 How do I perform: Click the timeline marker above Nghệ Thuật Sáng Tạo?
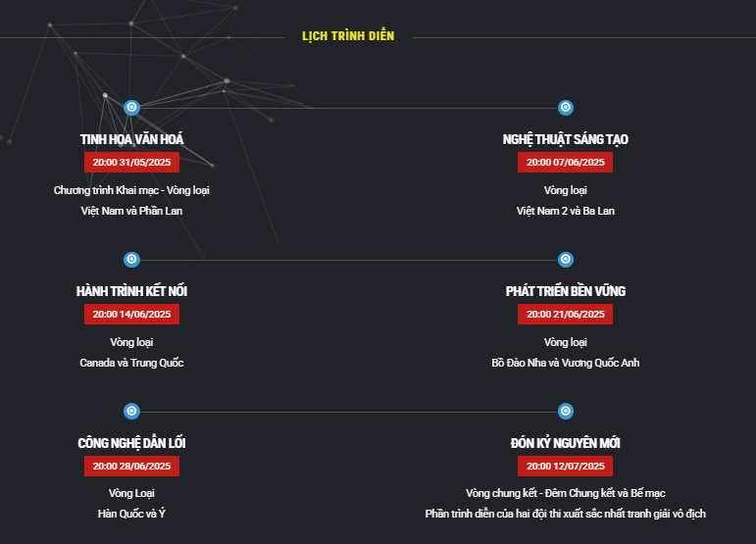tap(566, 108)
